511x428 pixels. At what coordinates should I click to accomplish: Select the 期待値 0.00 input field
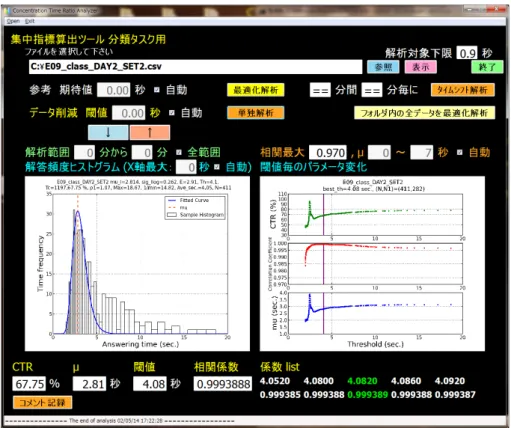click(x=114, y=90)
